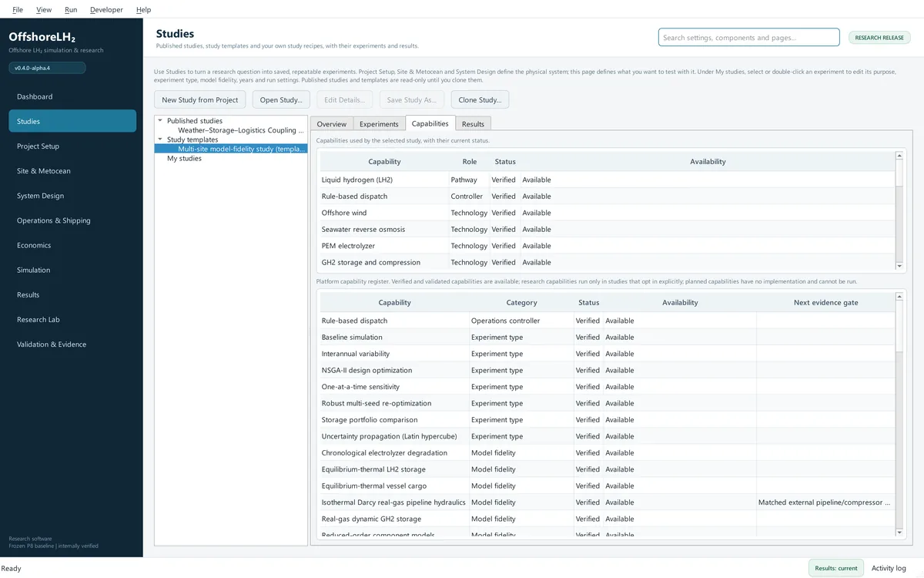
Task: Open the Run menu
Action: coord(71,9)
